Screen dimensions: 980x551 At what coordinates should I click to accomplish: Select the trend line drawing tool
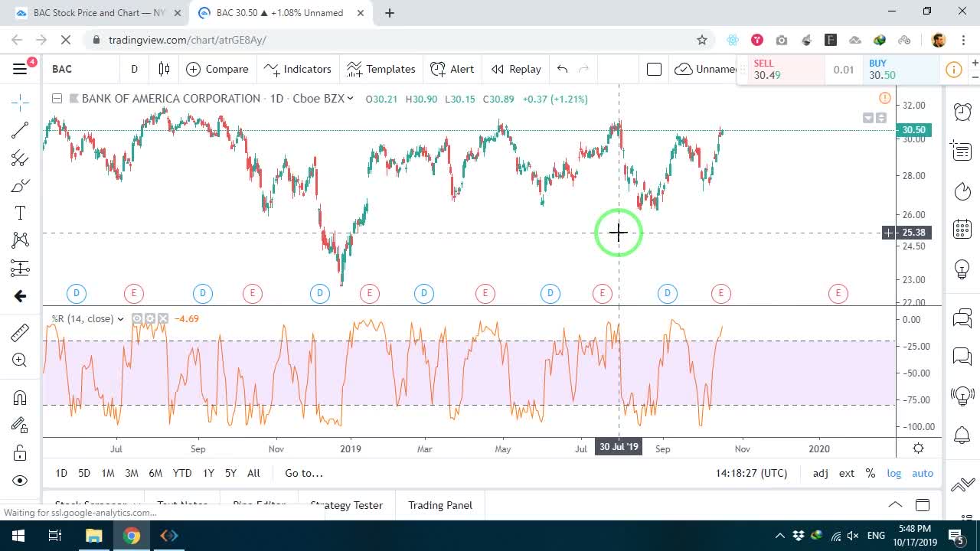pos(20,130)
